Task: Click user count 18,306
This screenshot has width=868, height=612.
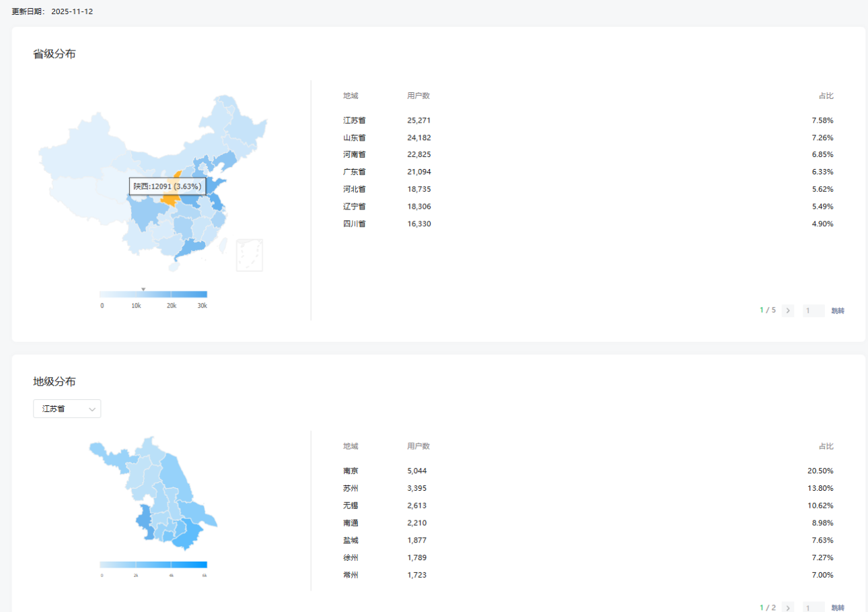Action: [419, 206]
